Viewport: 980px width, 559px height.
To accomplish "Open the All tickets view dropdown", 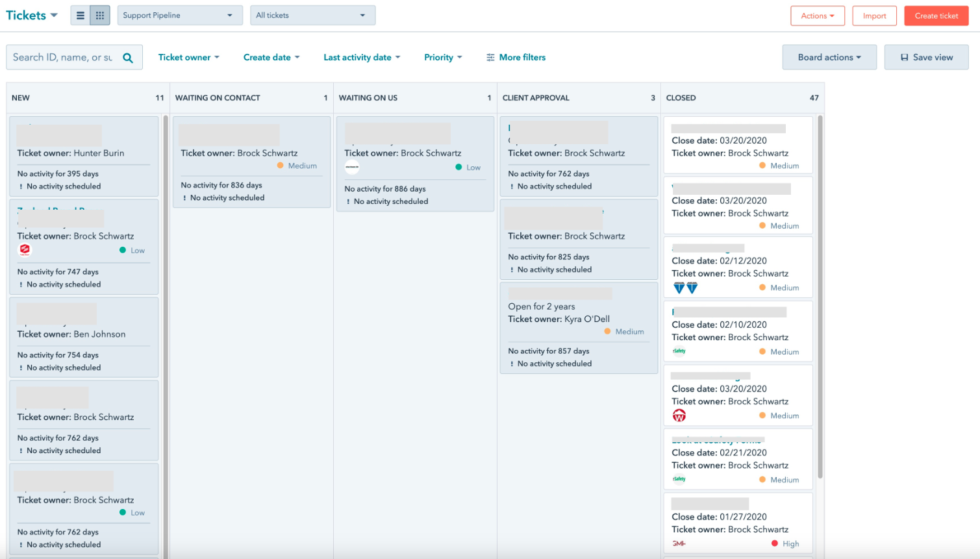I will tap(312, 16).
